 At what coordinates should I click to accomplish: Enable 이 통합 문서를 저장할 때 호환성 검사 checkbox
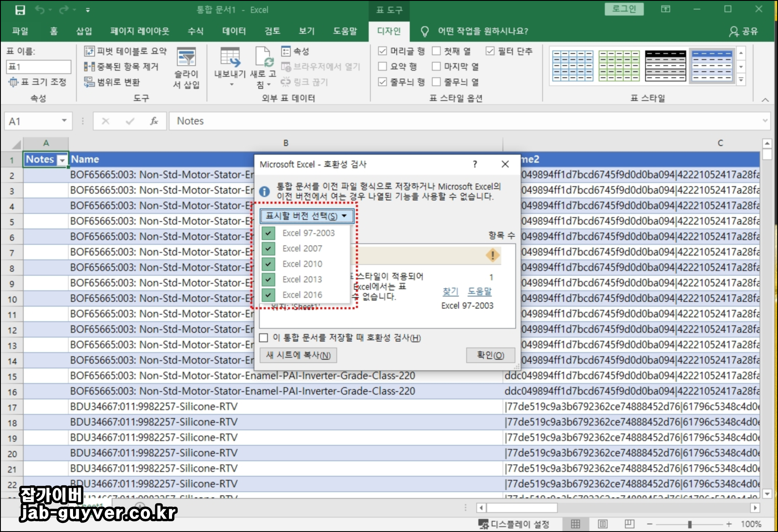point(264,338)
